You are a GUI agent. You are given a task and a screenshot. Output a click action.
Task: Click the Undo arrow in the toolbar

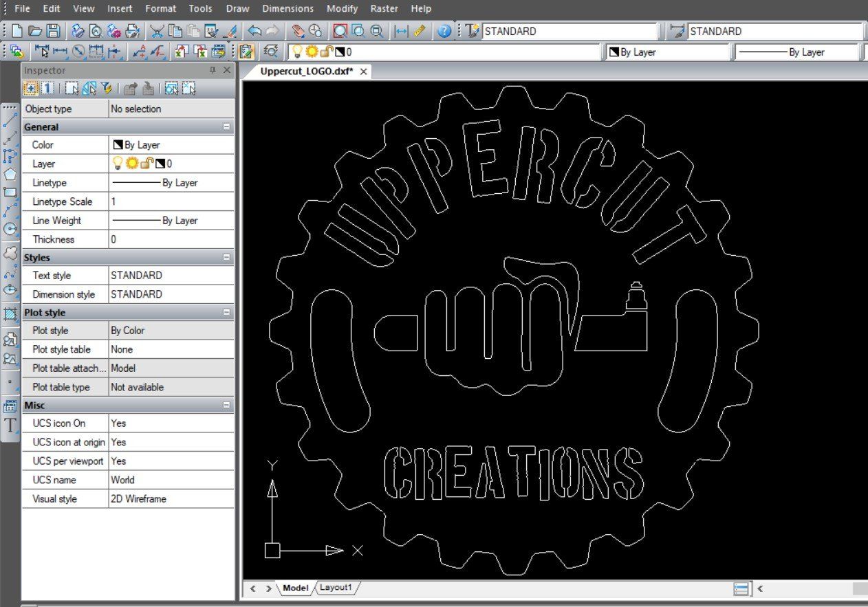[x=254, y=31]
